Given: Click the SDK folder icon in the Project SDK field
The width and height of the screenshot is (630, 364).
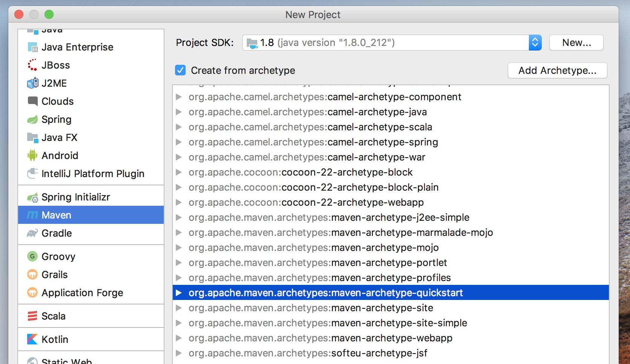Looking at the screenshot, I should (x=252, y=43).
